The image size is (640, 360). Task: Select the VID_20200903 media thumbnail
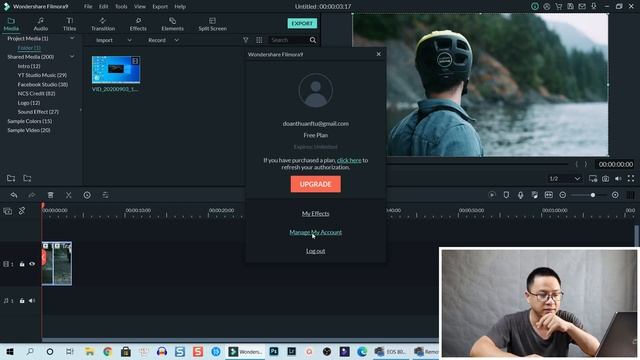coord(116,70)
